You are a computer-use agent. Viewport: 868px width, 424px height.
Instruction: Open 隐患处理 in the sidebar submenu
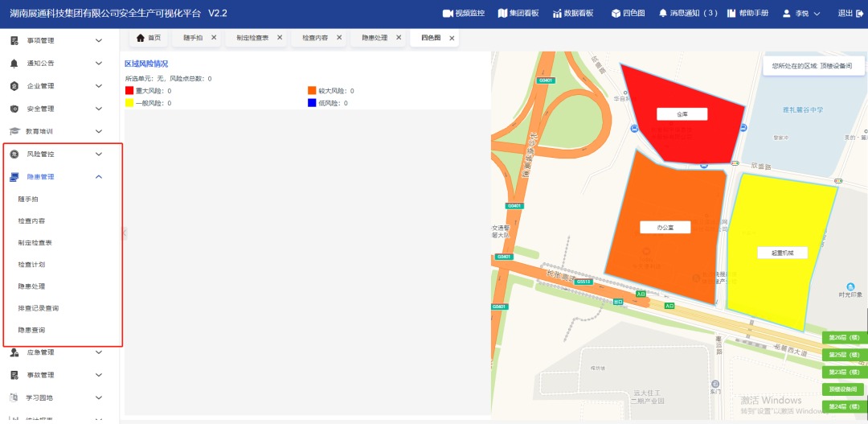[31, 286]
